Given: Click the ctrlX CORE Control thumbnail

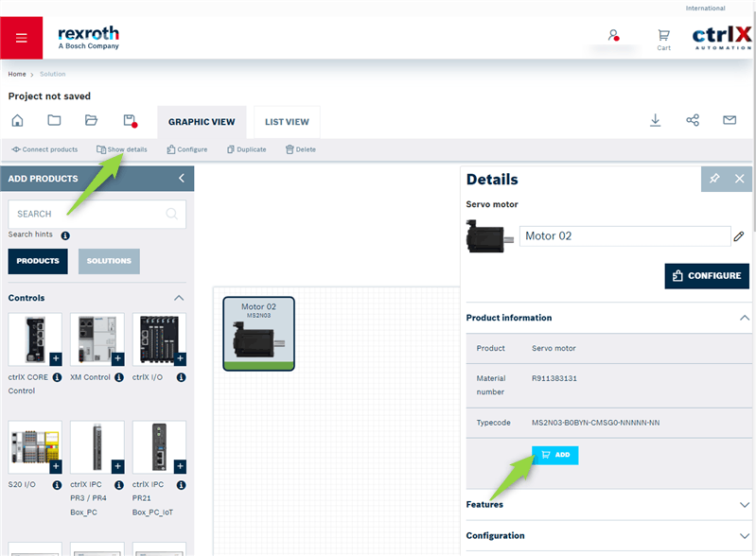Looking at the screenshot, I should pos(35,339).
